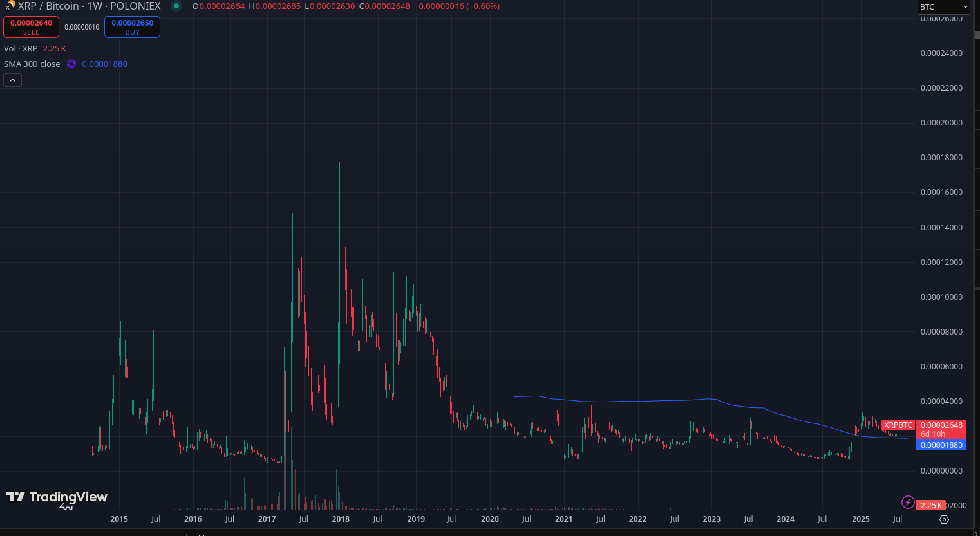Click the 0.00006000 price axis label
This screenshot has width=980, height=536.
[x=941, y=367]
